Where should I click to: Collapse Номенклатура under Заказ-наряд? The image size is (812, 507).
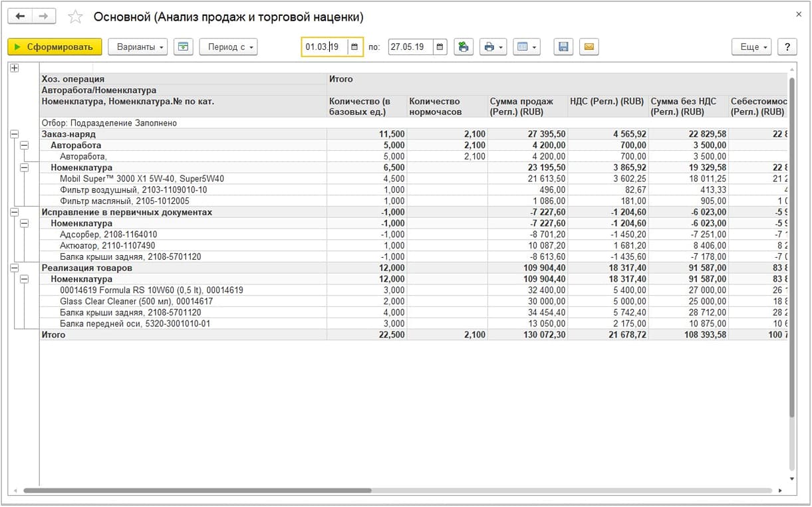click(x=25, y=167)
